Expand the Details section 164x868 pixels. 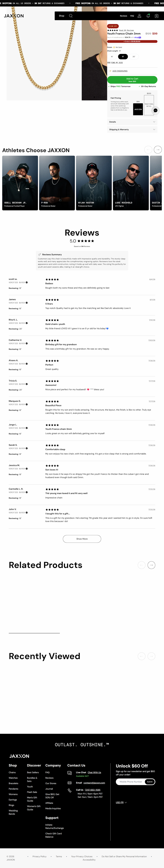[132, 122]
